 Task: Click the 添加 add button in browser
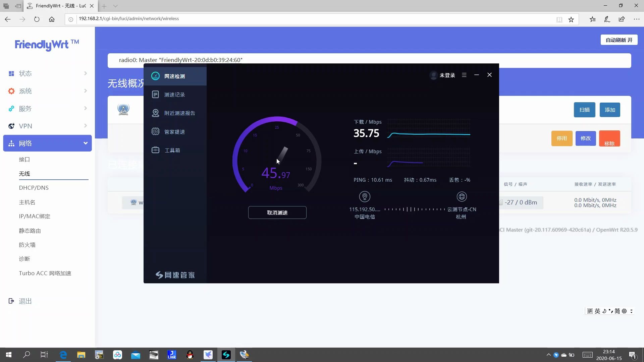tap(610, 110)
